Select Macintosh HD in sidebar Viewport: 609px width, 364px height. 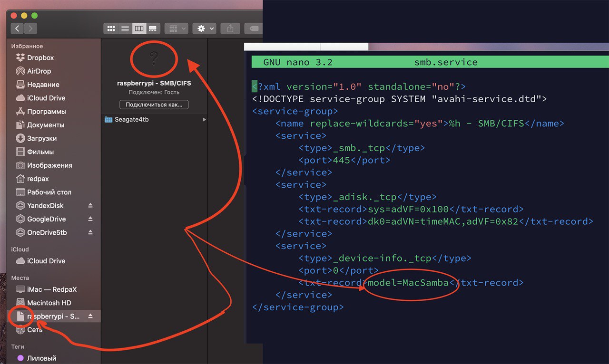[x=49, y=303]
